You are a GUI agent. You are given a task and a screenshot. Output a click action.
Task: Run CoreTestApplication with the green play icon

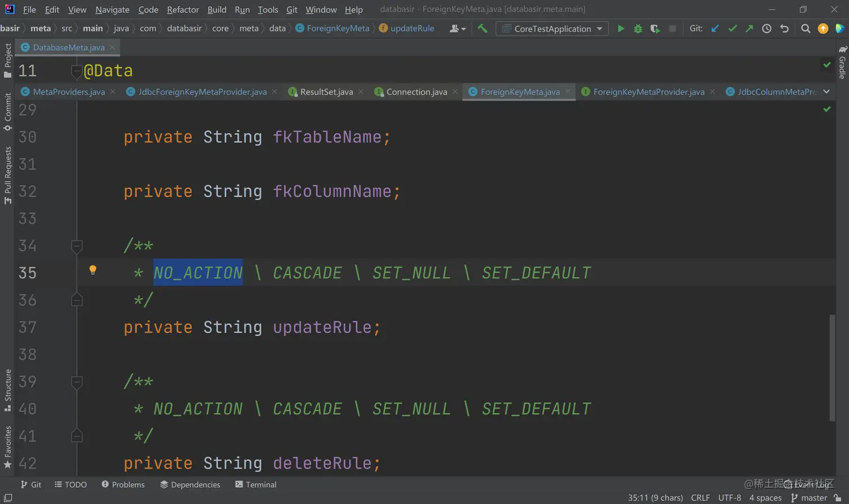pos(620,28)
